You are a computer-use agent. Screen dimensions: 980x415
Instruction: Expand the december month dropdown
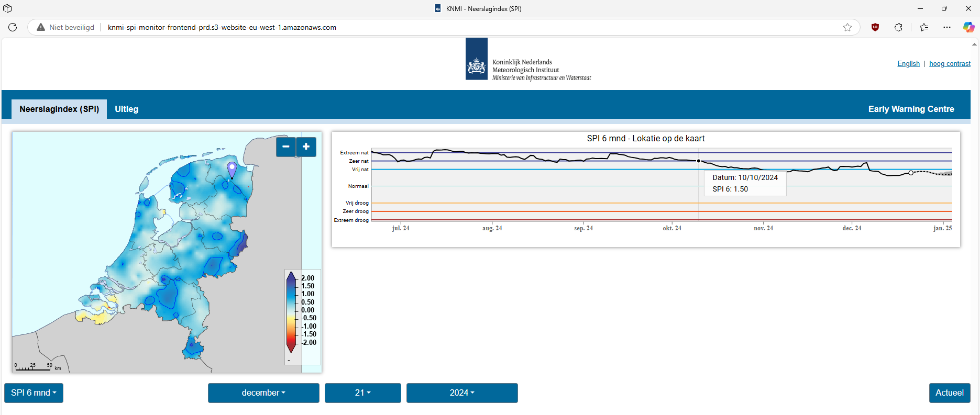pyautogui.click(x=263, y=393)
